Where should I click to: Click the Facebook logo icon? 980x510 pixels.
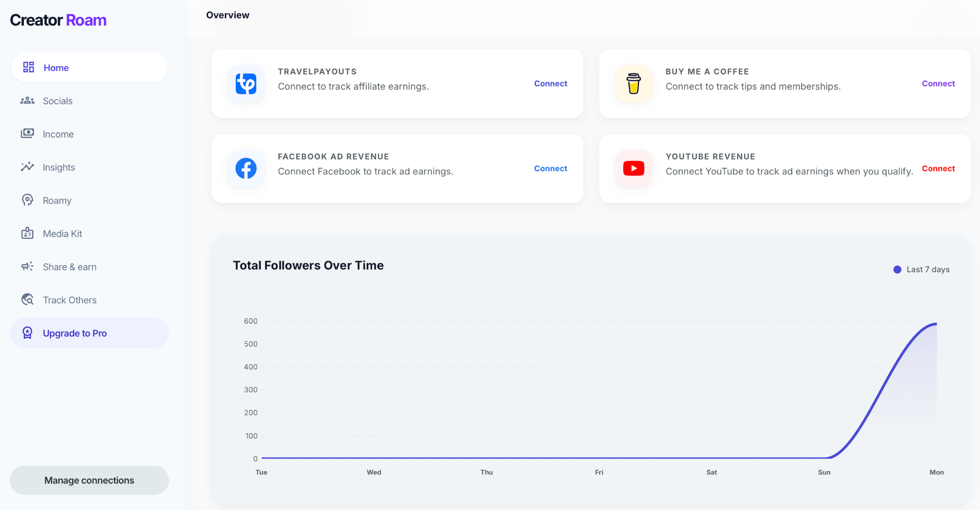(x=246, y=169)
